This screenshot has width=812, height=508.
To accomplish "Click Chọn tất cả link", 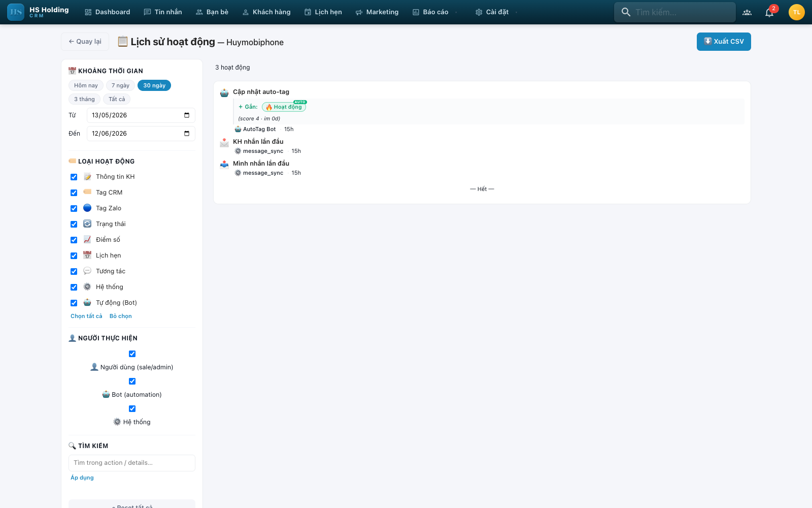I will pyautogui.click(x=86, y=316).
